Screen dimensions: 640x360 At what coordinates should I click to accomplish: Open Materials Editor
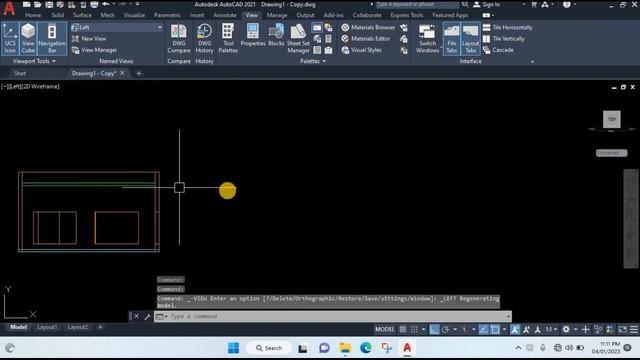click(x=366, y=38)
